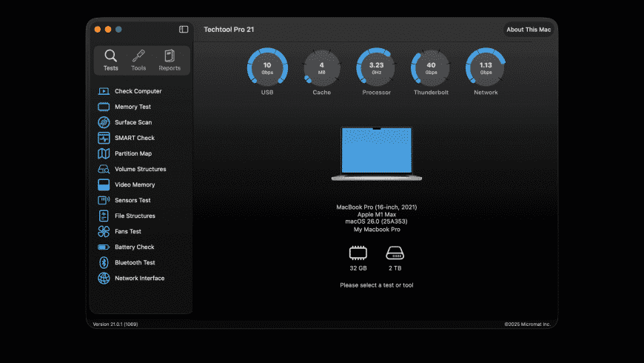Click the Bluetooth Test icon
Image resolution: width=644 pixels, height=363 pixels.
tap(104, 263)
